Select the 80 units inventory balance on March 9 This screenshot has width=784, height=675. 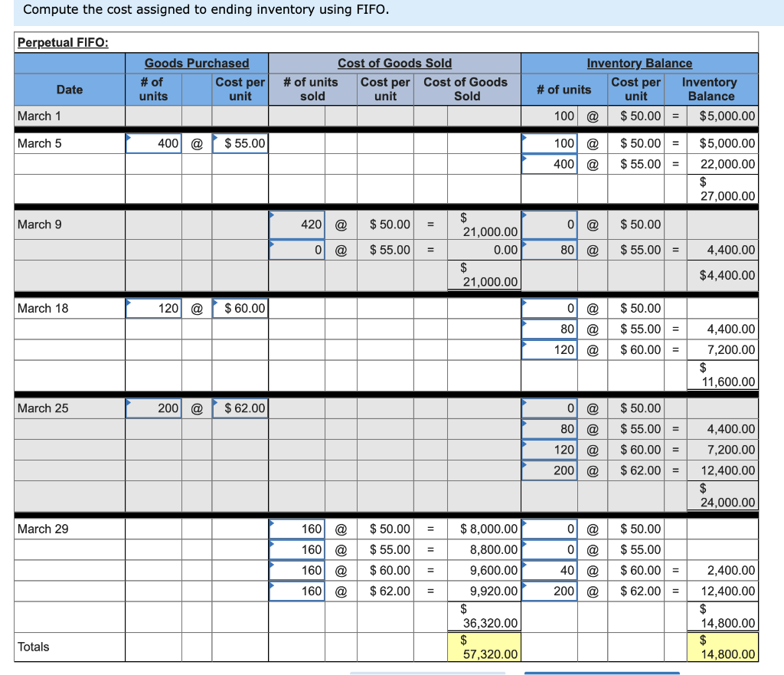(x=550, y=250)
